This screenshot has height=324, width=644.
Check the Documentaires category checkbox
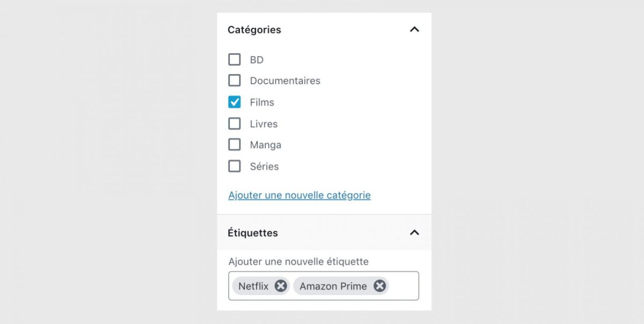coord(235,80)
